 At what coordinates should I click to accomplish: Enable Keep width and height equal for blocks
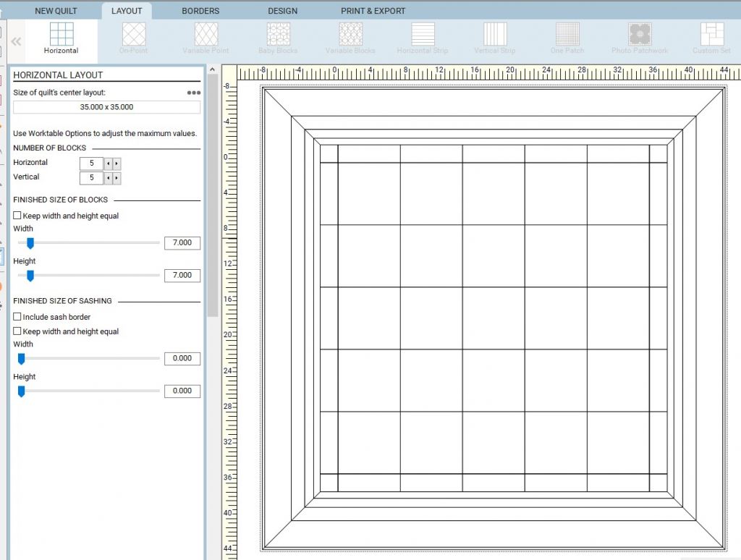point(17,216)
